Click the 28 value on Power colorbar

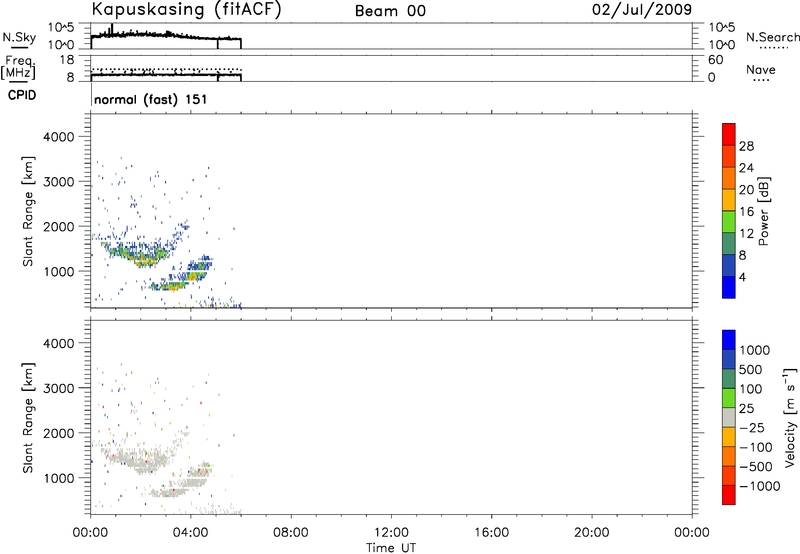746,146
